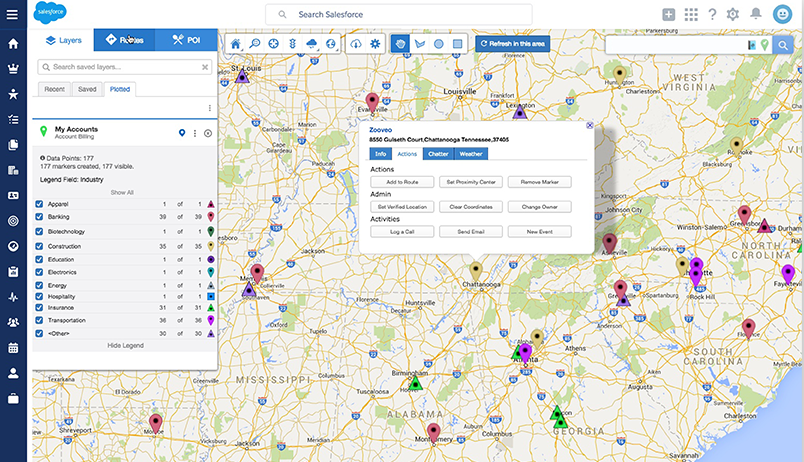Screen dimensions: 804x462
Task: Click the map home icon in toolbar
Action: click(236, 44)
